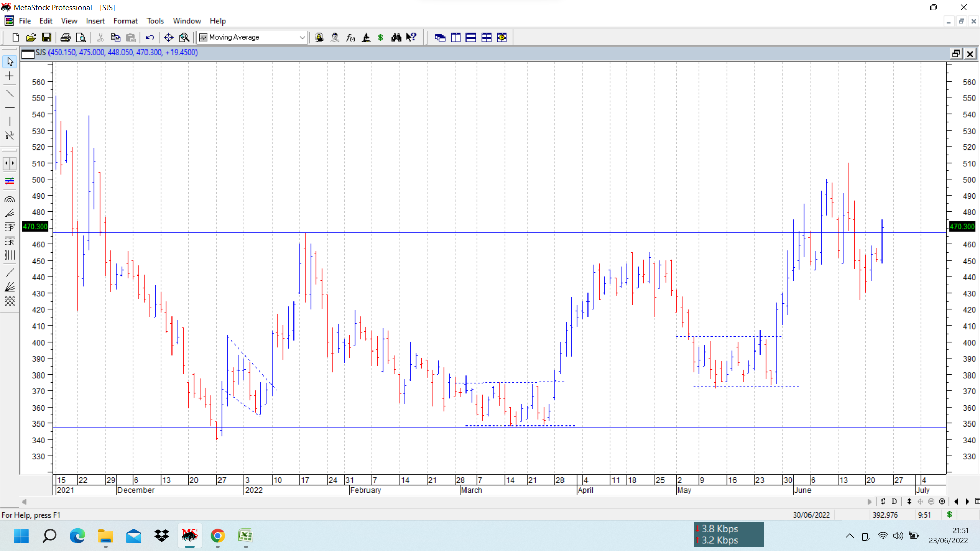
Task: Choose the Fibonacci arcs tool
Action: [x=10, y=199]
